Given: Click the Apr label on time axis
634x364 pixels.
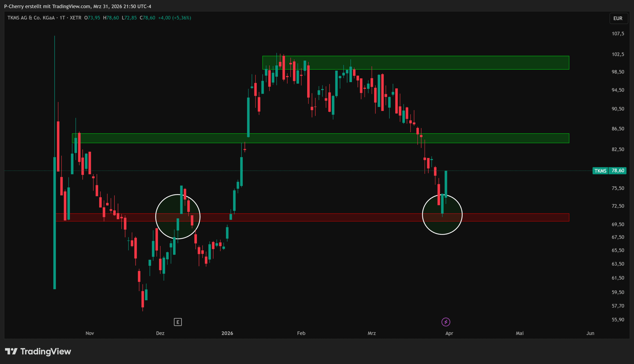Looking at the screenshot, I should (x=449, y=333).
